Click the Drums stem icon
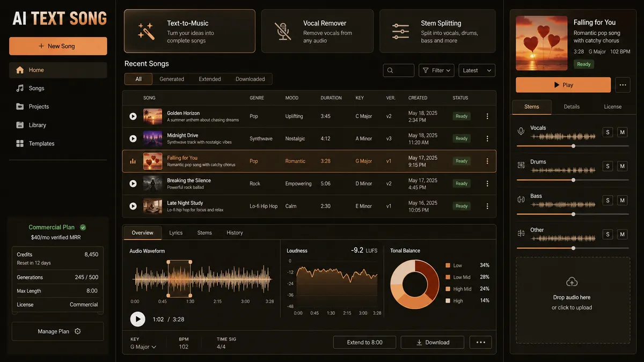This screenshot has width=644, height=362. (521, 165)
